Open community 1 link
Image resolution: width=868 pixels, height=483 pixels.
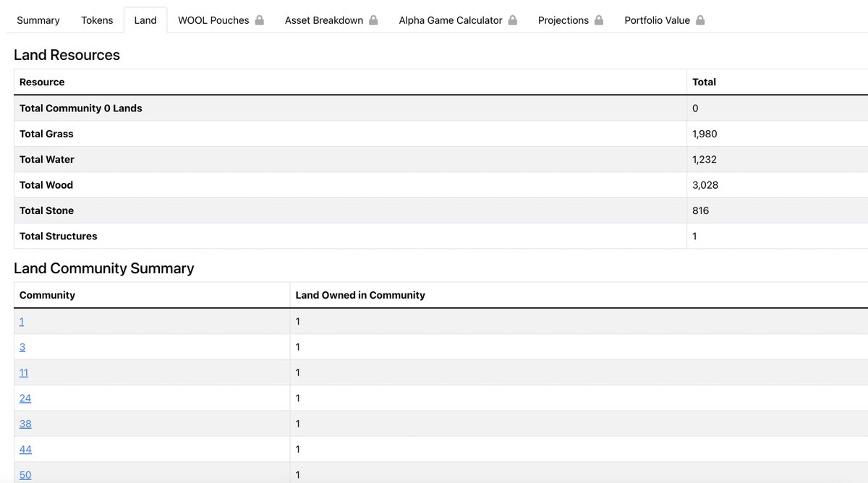(21, 321)
